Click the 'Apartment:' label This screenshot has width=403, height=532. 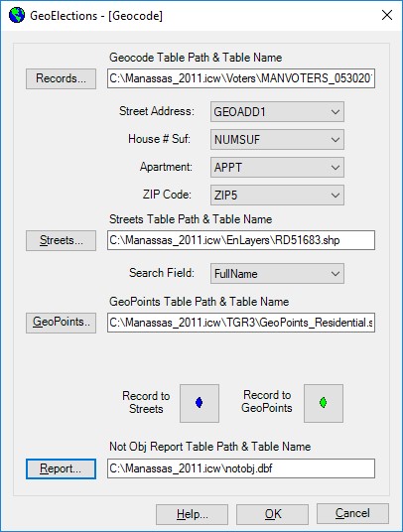tap(166, 167)
